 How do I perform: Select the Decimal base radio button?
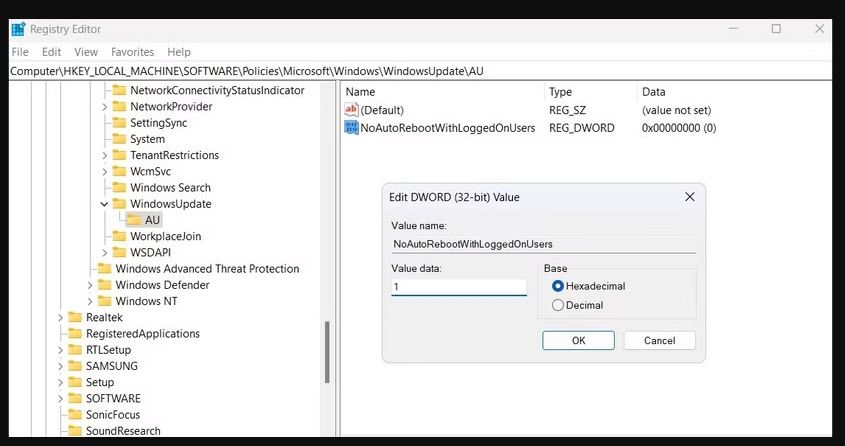click(558, 305)
